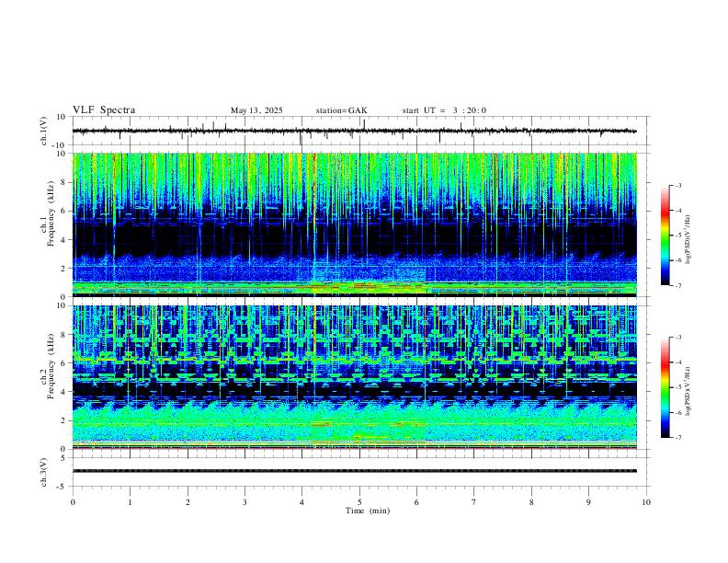728x563 pixels.
Task: Click the ch.1 voltage waveform trace
Action: tap(355, 131)
